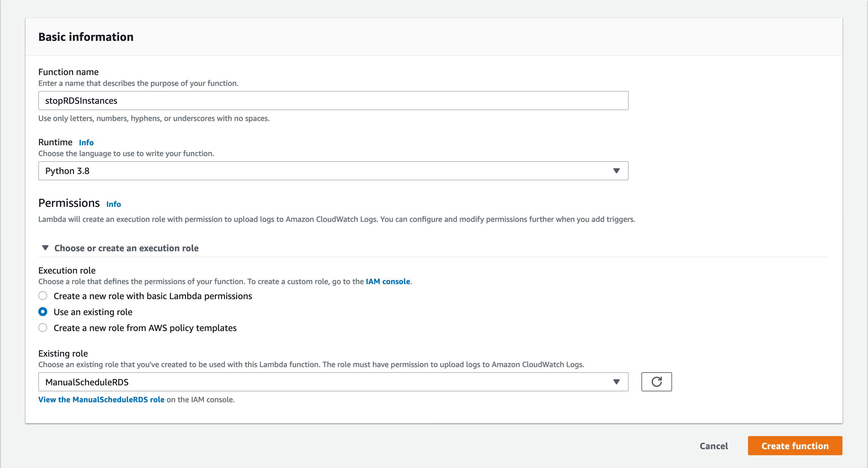The height and width of the screenshot is (468, 868).
Task: Collapse the execution role section triangle
Action: 45,248
